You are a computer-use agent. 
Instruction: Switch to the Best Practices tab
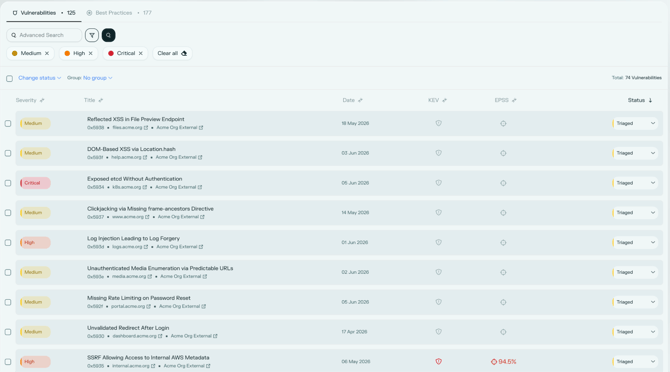pos(119,13)
